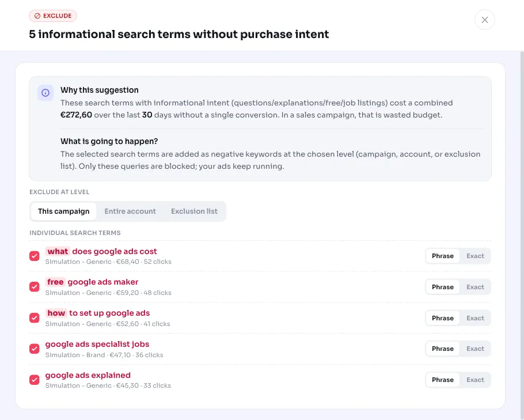Click 'google ads explained' term text

pyautogui.click(x=88, y=375)
